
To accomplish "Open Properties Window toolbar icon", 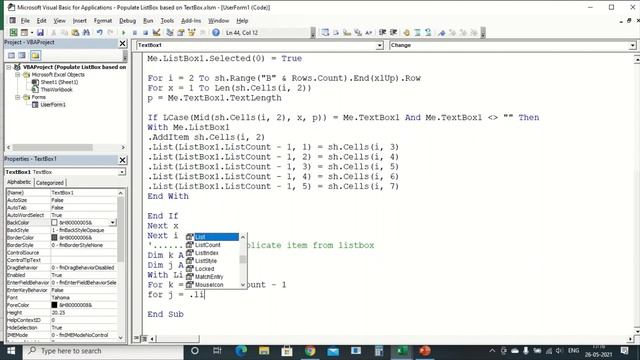I will pyautogui.click(x=180, y=33).
